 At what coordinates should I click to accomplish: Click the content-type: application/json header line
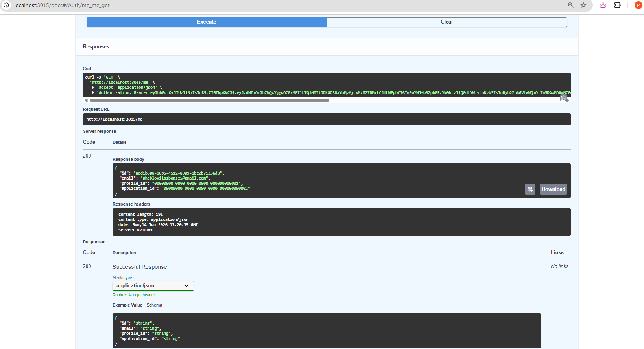click(x=153, y=220)
